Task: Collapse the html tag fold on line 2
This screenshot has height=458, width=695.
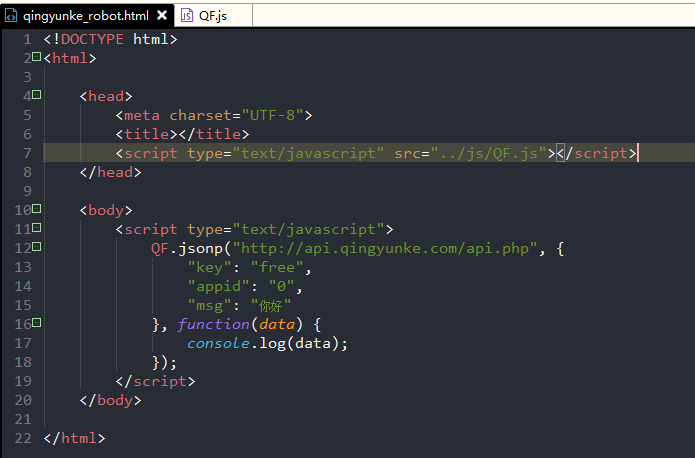Action: [37, 57]
